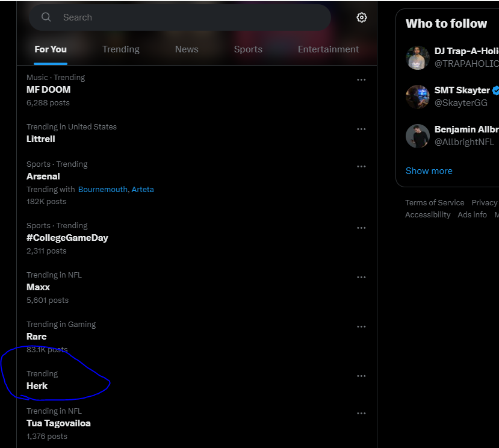Viewport: 499px width, 448px height.
Task: Click the @AllbrightNFL handle
Action: pyautogui.click(x=464, y=142)
